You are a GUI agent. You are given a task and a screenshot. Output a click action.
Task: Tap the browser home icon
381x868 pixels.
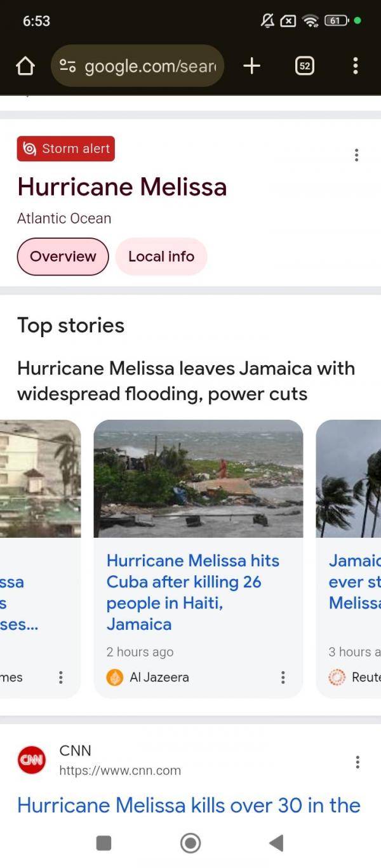(25, 66)
